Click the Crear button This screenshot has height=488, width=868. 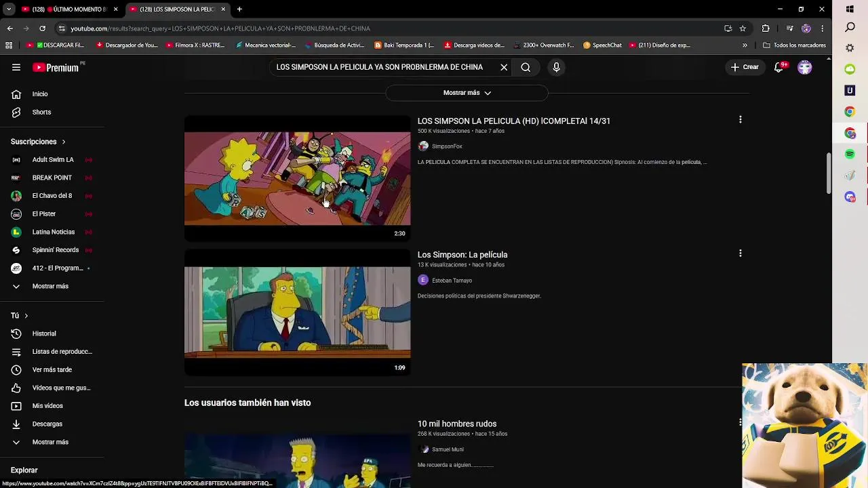click(x=745, y=67)
